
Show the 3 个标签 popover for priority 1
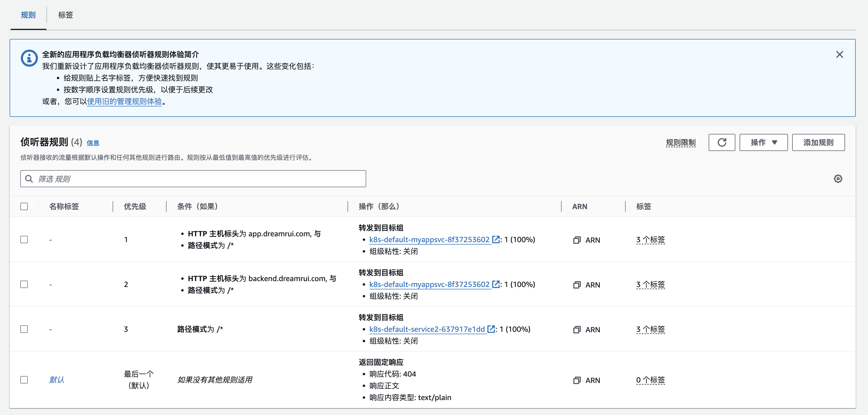(x=650, y=240)
